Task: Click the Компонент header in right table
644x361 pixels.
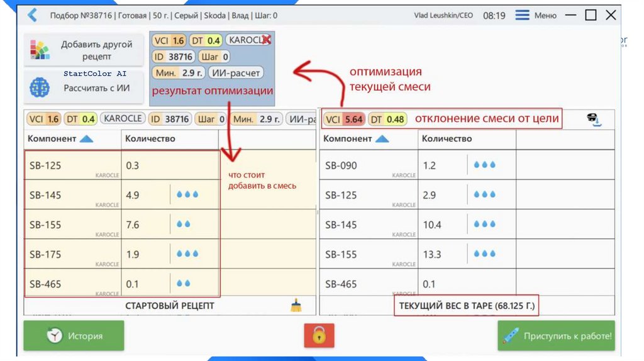Action: coord(348,138)
